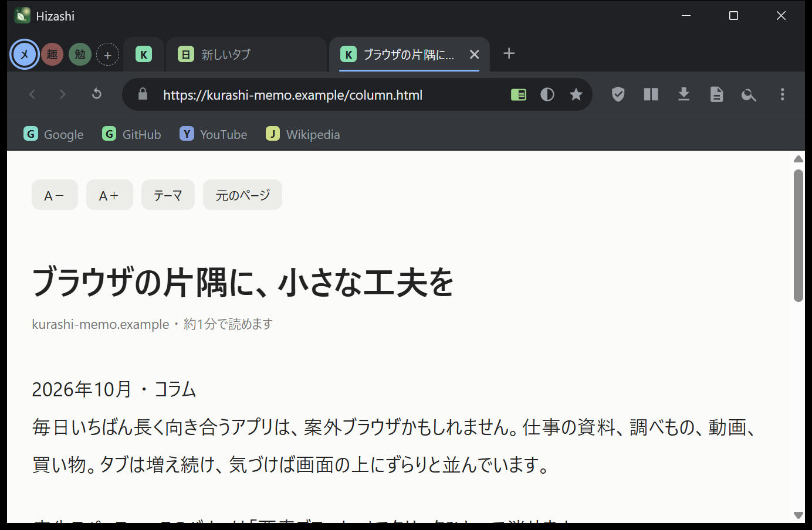Click the scrollbar up arrow
Image resolution: width=812 pixels, height=530 pixels.
tap(799, 159)
